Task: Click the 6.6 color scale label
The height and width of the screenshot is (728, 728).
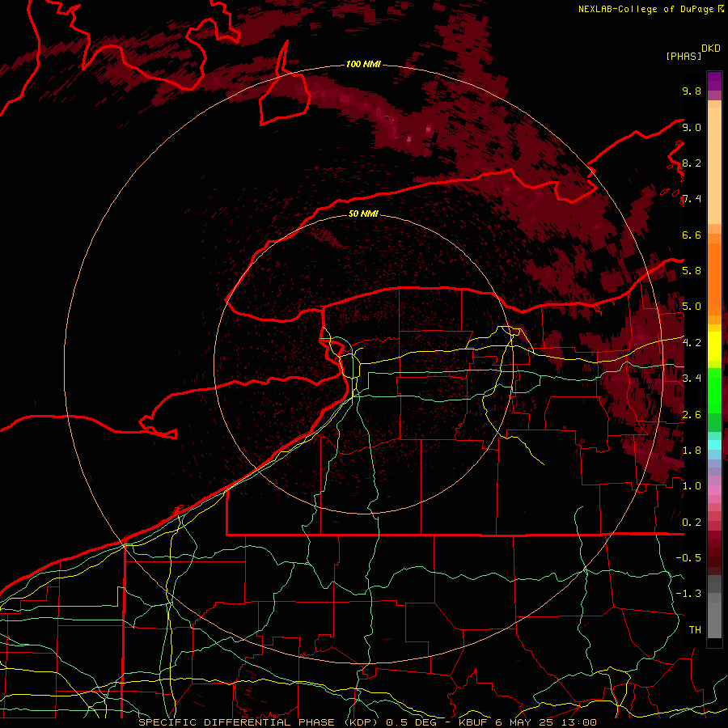Action: [692, 235]
